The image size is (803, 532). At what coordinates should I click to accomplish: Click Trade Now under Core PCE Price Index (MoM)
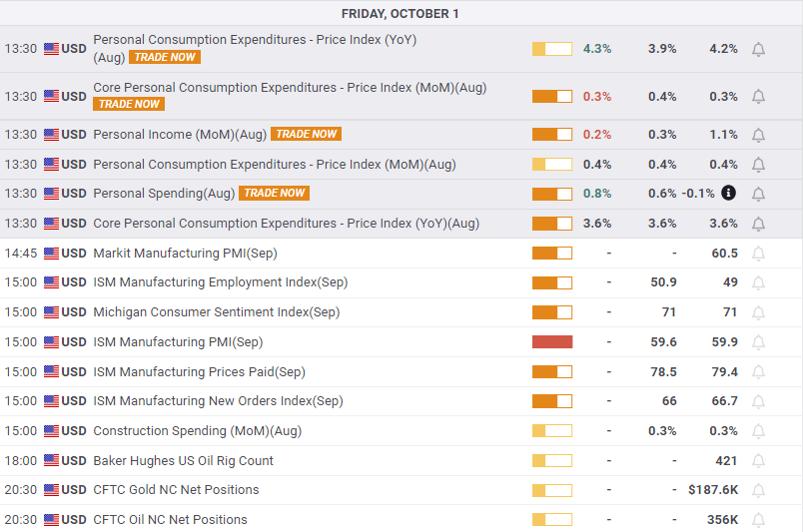129,104
